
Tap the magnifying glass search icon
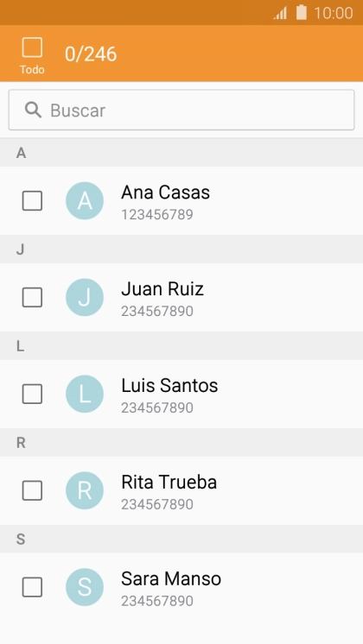click(x=33, y=110)
